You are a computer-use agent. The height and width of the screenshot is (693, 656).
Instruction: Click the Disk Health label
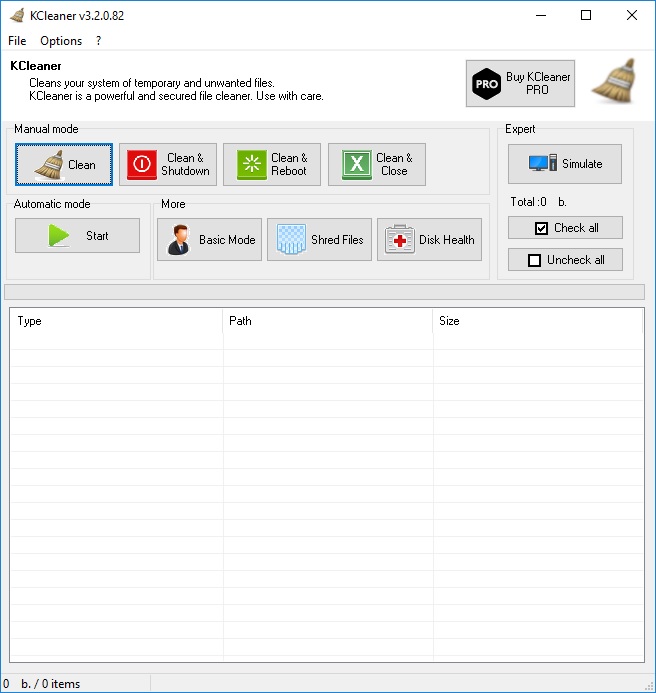(446, 240)
